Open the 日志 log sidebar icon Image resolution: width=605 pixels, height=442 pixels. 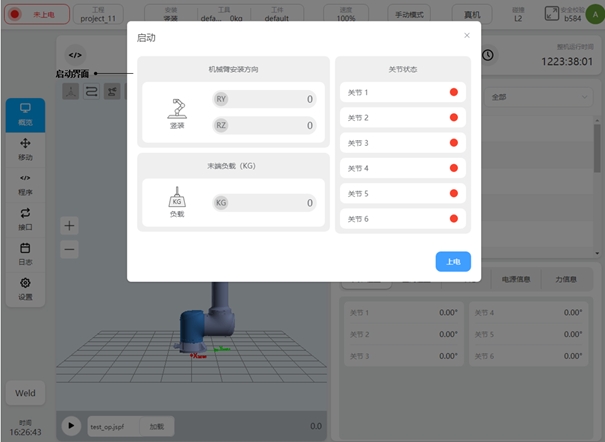(x=25, y=253)
